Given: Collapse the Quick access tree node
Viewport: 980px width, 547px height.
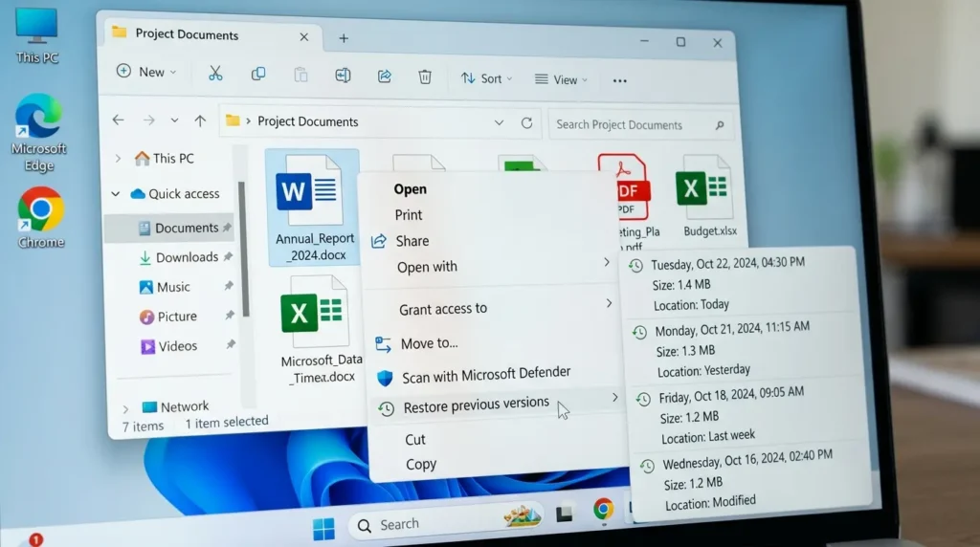Looking at the screenshot, I should click(116, 194).
